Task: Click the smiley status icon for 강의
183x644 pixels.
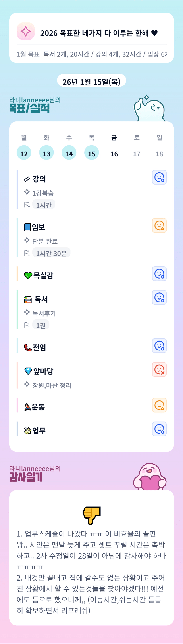Action: pos(159,177)
